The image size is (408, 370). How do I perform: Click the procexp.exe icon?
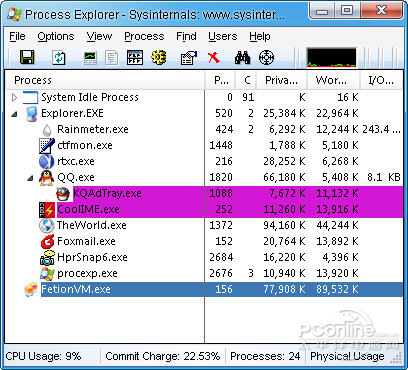(x=47, y=273)
